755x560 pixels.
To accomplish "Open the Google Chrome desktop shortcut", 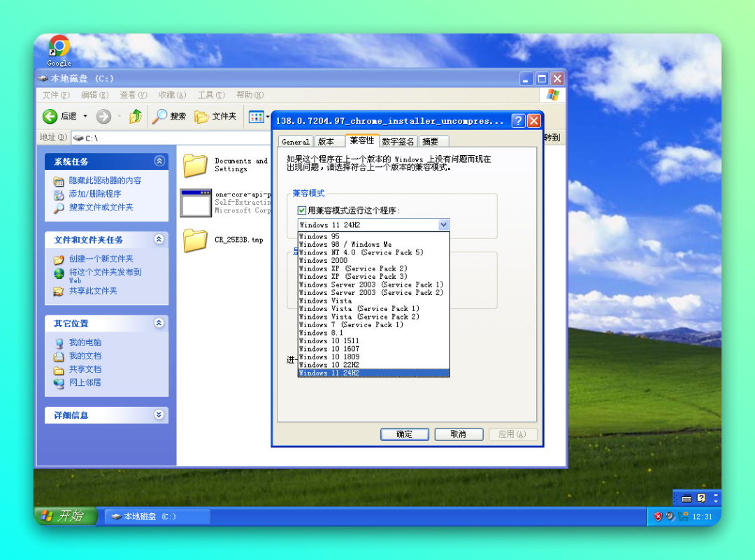I will click(59, 50).
